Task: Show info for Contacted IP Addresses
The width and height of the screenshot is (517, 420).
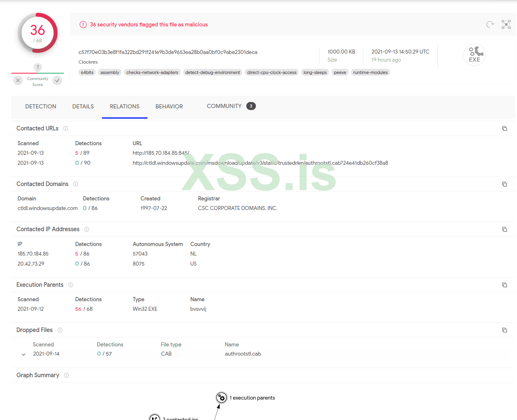Action: pos(87,229)
